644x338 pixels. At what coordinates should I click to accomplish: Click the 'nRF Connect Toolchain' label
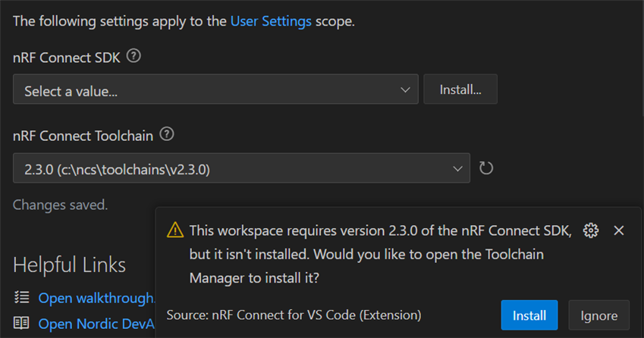tap(83, 136)
